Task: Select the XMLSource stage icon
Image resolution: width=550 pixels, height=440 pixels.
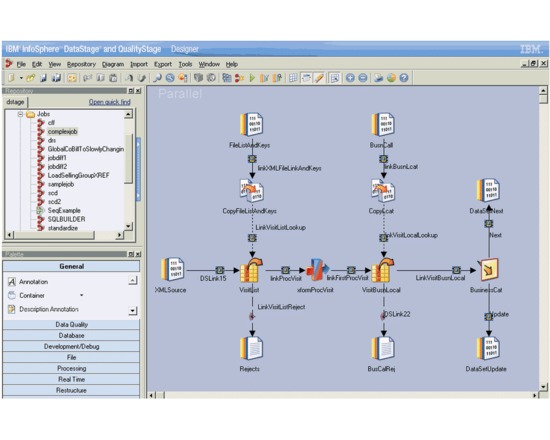Action: point(173,269)
